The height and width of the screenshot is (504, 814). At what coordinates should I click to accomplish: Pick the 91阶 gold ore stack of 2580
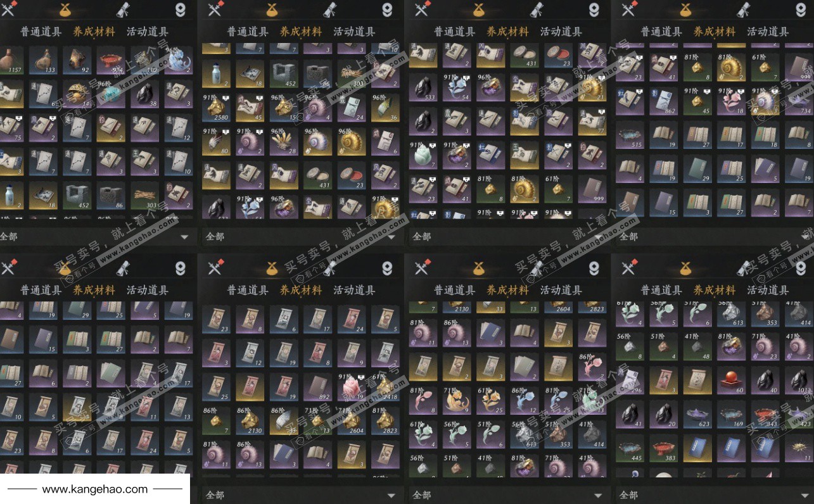[x=216, y=108]
